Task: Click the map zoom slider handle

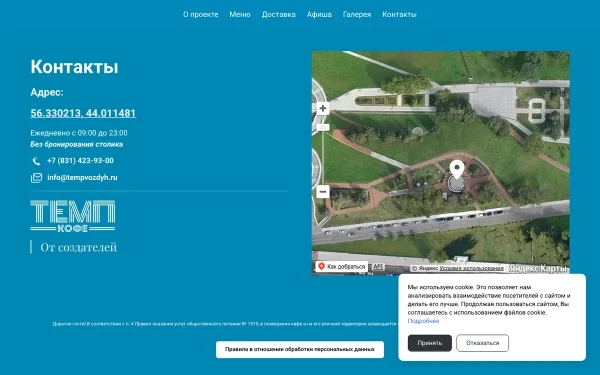Action: 323,127
